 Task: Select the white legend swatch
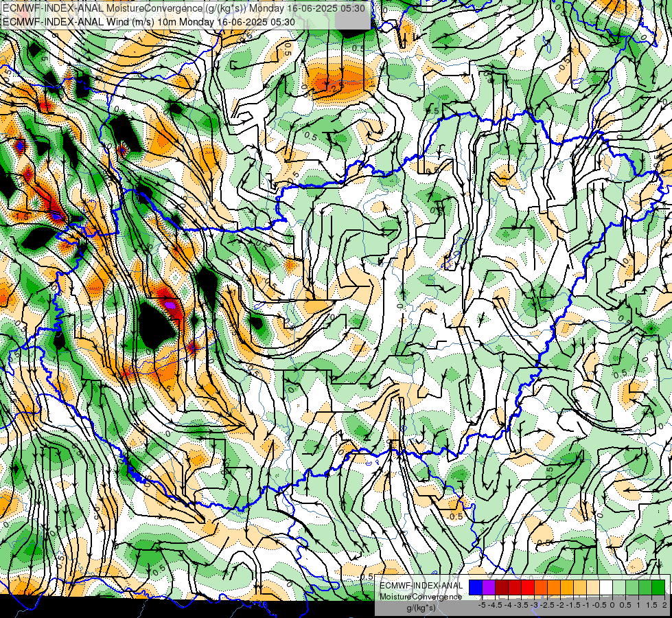[605, 587]
